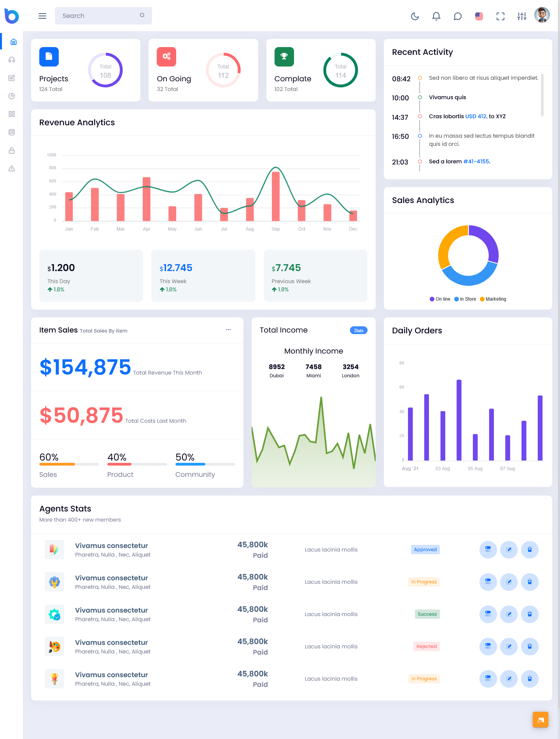Screen dimensions: 560x739
Task: Click the Search input field
Action: tap(99, 16)
